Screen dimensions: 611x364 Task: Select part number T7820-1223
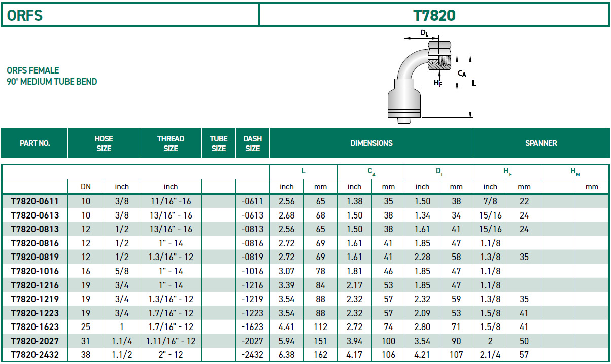(x=35, y=313)
